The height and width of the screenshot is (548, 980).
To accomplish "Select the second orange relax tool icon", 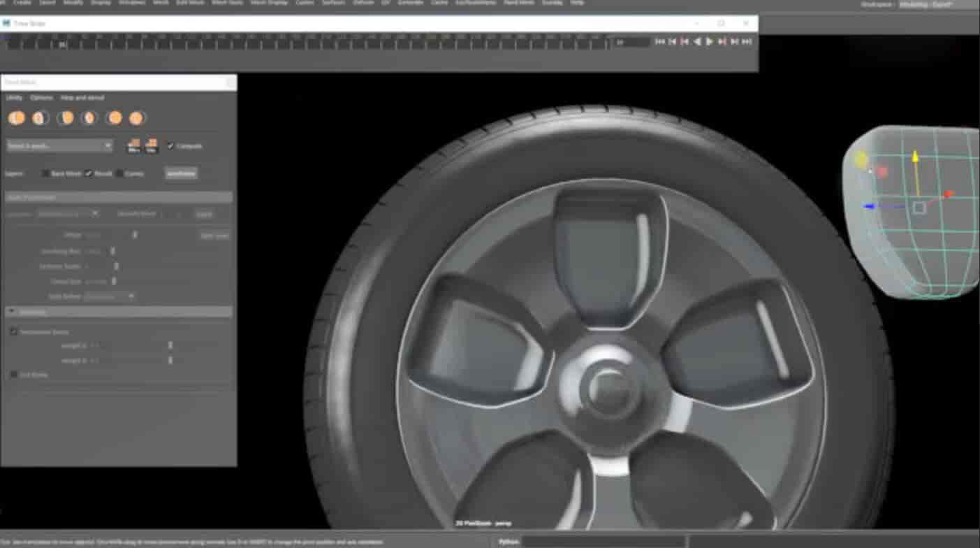I will point(39,117).
